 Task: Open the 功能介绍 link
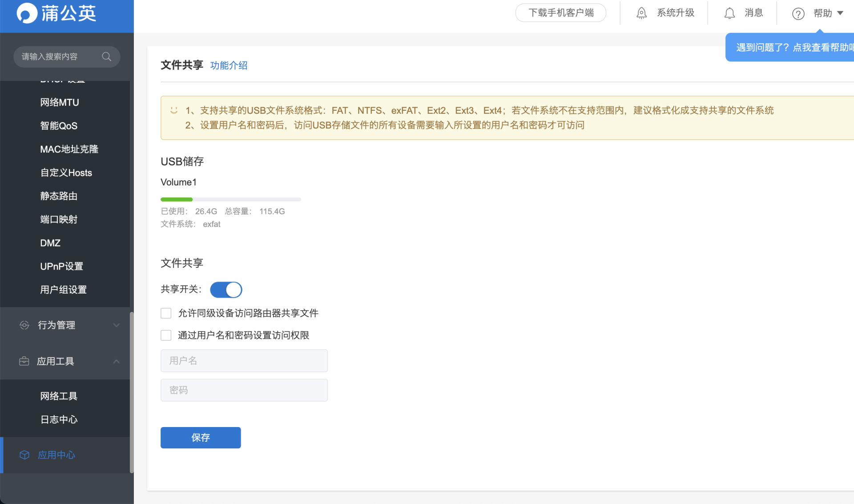(x=229, y=65)
